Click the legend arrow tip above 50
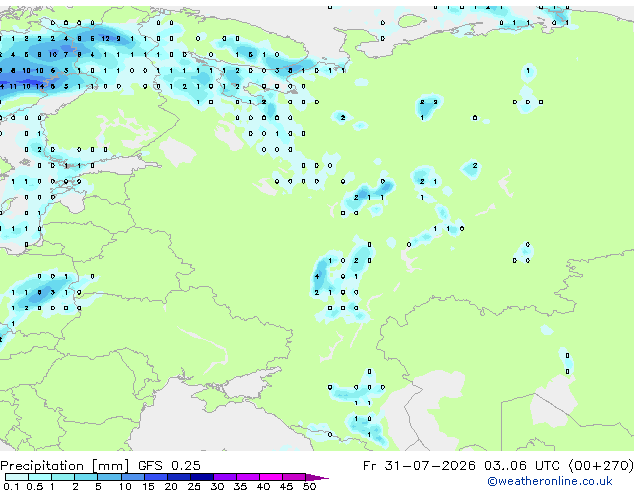This screenshot has width=634, height=490. coord(317,477)
